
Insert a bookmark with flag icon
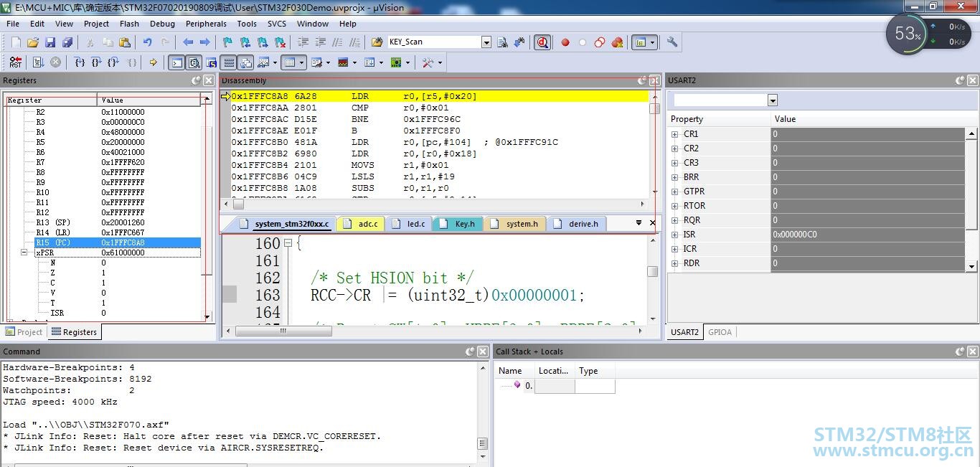coord(227,42)
